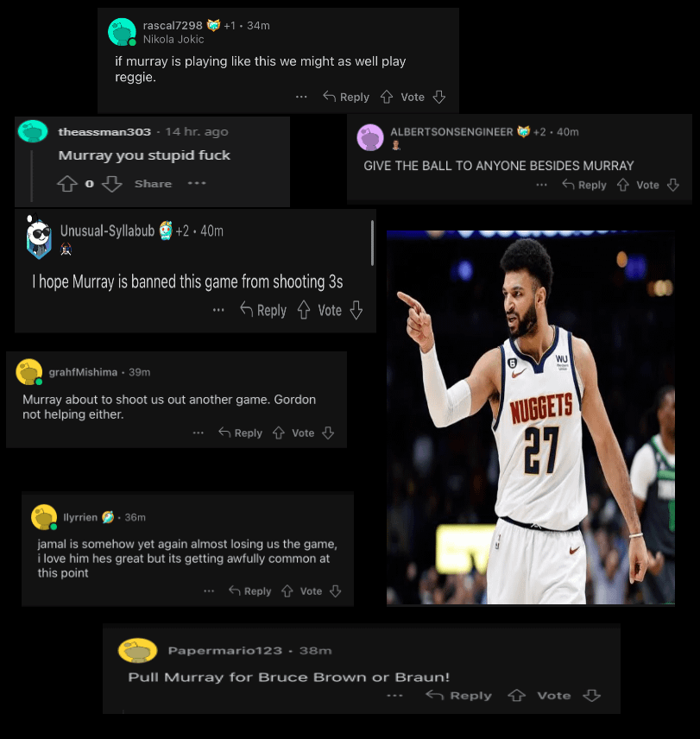Open the three-dot menu on theassman303's comment
This screenshot has width=700, height=739.
point(197,183)
